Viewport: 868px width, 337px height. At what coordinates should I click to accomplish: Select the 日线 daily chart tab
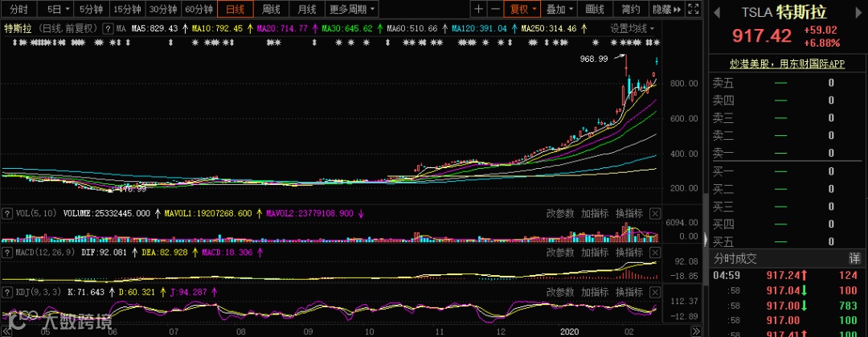[x=235, y=9]
